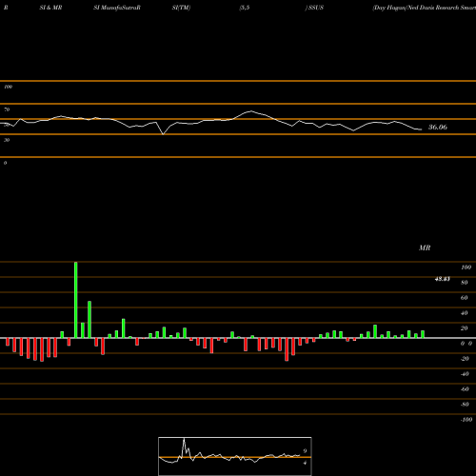The image size is (476, 476).
Task: Click the '-40' label on the MR axis
Action: (465, 374)
